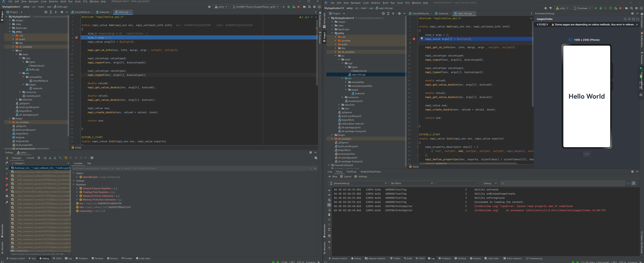
Task: Click horizontal scrollbar of napi_init.cpp editor
Action: point(468,164)
